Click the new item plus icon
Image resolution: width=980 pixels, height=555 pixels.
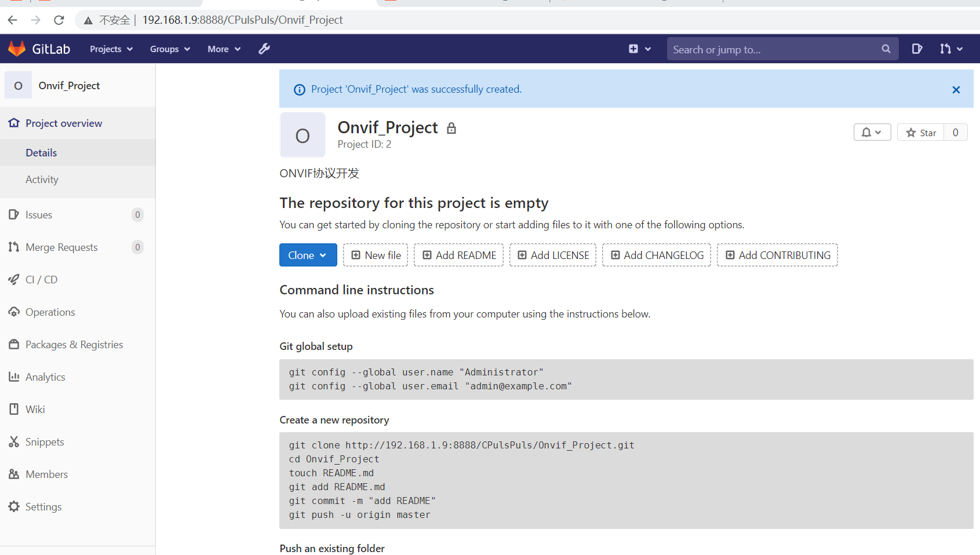tap(633, 49)
